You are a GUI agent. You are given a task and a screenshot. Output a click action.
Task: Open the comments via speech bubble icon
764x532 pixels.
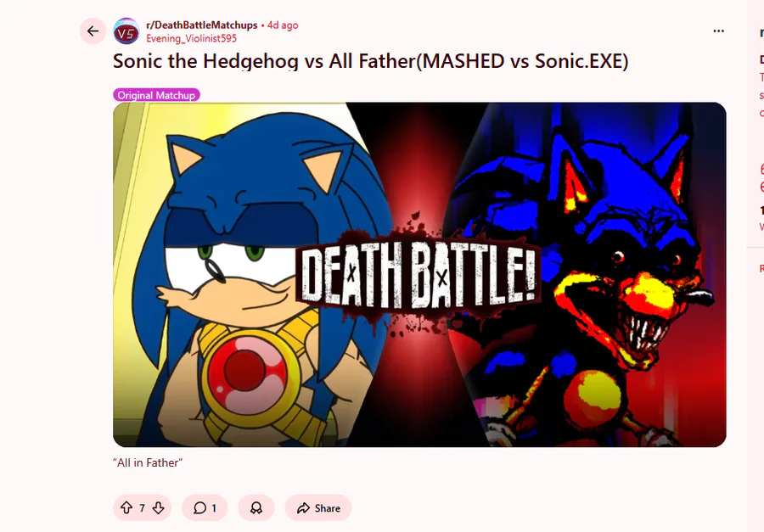coord(199,508)
